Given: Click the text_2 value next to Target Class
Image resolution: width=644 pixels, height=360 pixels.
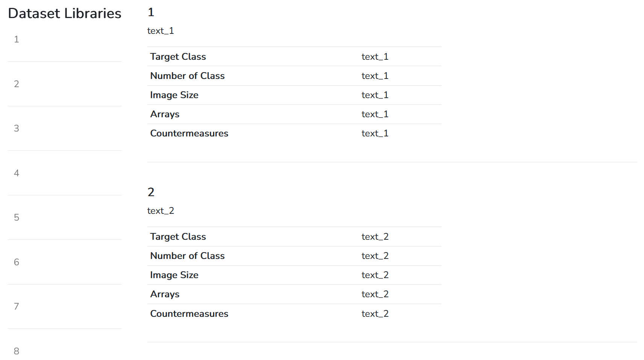Looking at the screenshot, I should click(x=375, y=236).
